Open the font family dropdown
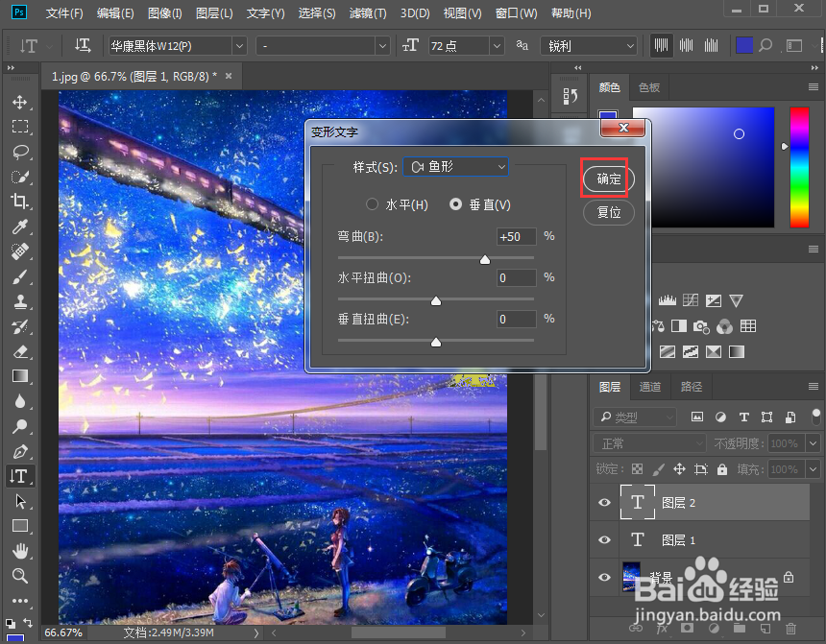826x644 pixels. point(240,46)
